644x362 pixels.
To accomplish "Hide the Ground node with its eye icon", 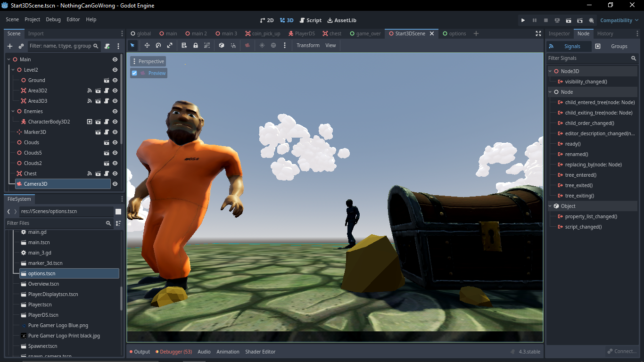I will click(115, 80).
